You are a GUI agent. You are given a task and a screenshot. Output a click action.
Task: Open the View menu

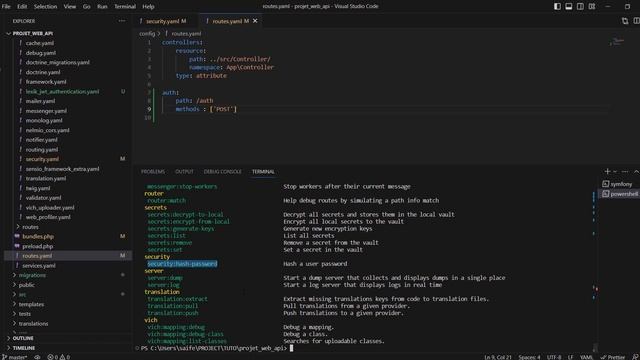[x=70, y=7]
